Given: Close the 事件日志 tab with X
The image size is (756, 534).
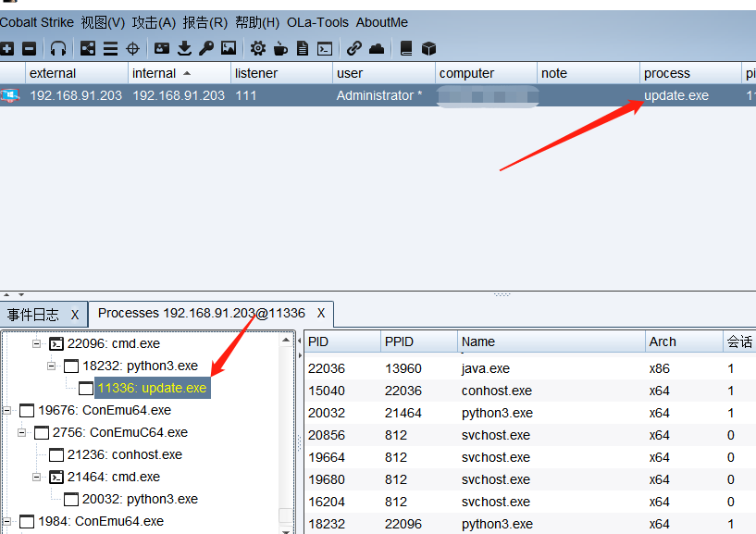Looking at the screenshot, I should [x=75, y=315].
